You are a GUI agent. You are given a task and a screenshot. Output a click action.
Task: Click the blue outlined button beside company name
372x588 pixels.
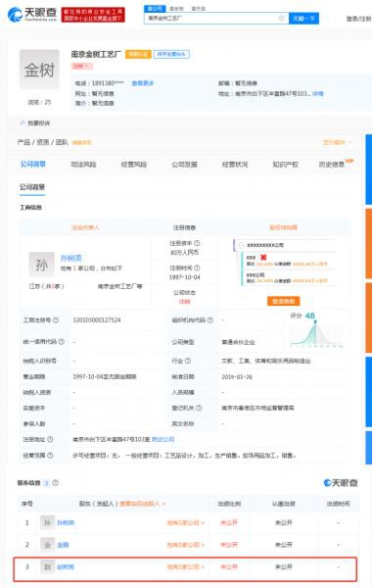[171, 54]
